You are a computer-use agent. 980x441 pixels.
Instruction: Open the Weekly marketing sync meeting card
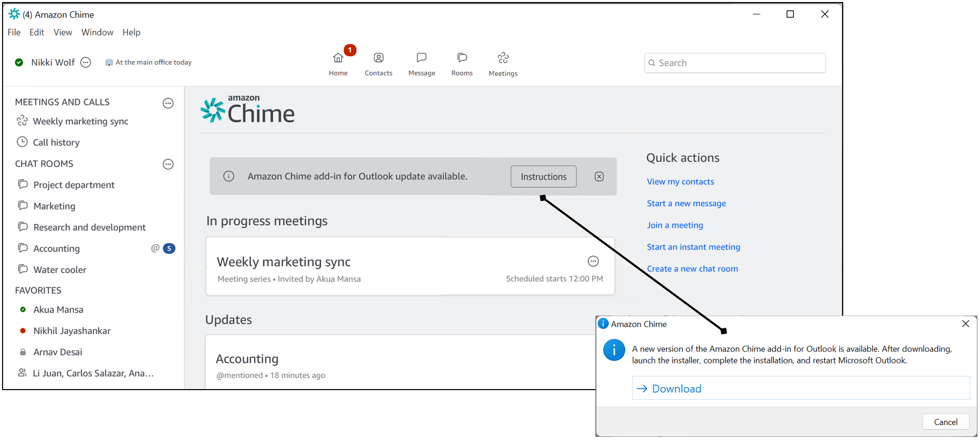[x=410, y=266]
